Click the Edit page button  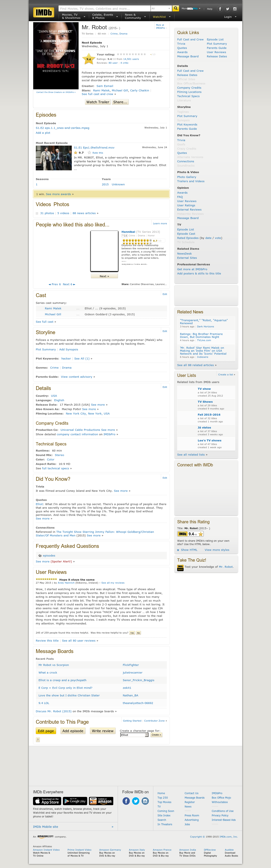(46, 731)
